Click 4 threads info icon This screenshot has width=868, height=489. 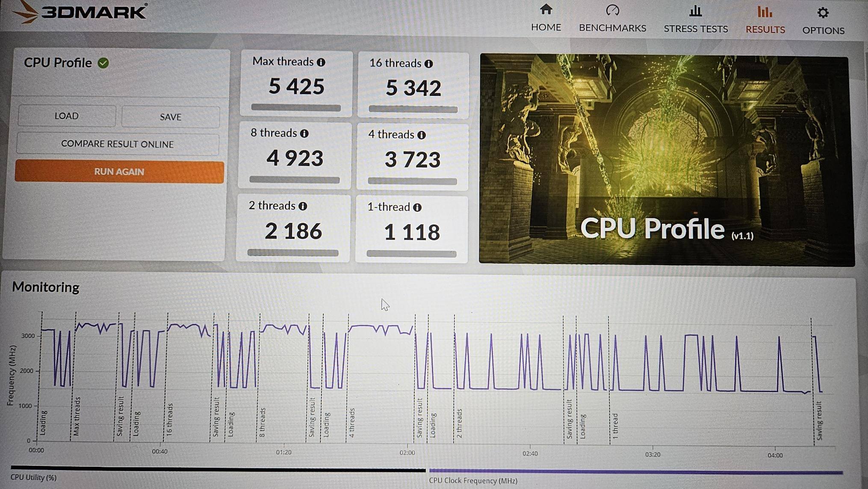tap(422, 135)
